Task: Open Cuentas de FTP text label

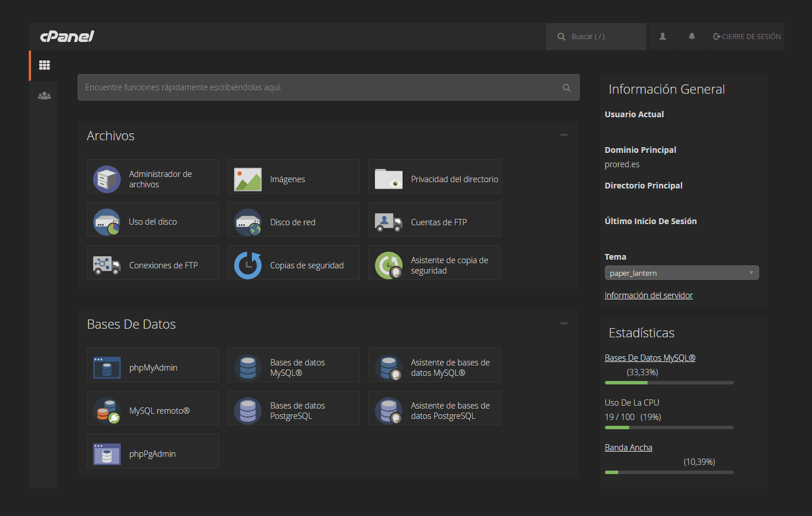Action: coord(439,222)
